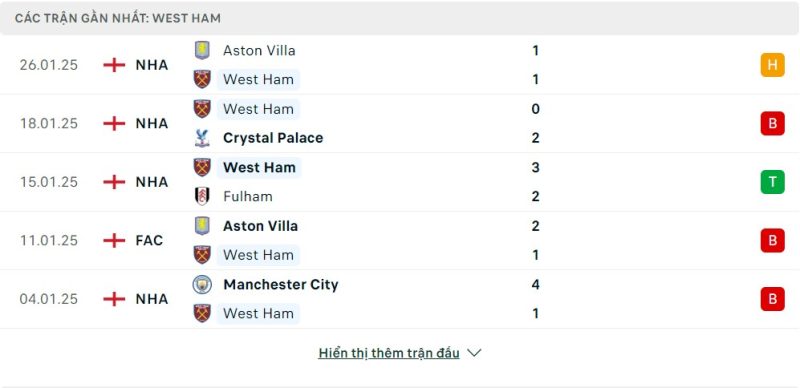Click the 04.01.25 match date

click(x=48, y=299)
